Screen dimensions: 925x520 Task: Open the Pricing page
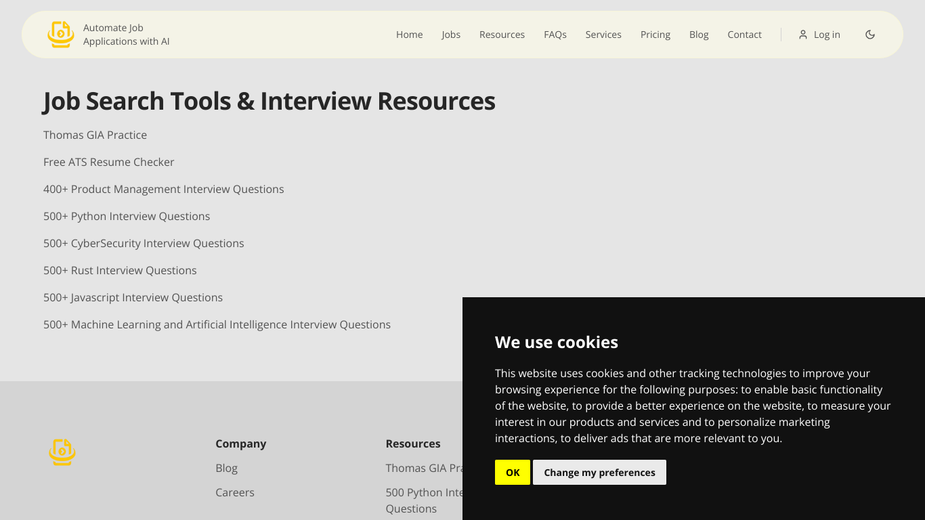[x=655, y=35]
